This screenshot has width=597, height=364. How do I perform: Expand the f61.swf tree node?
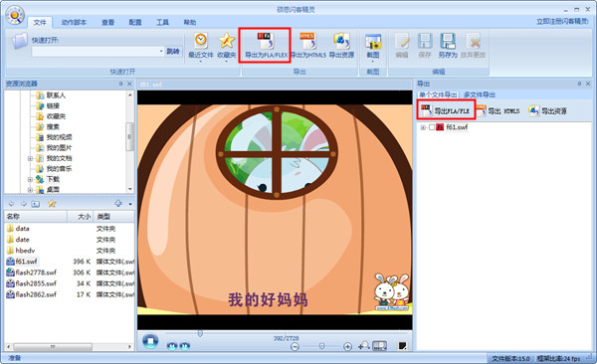[423, 127]
